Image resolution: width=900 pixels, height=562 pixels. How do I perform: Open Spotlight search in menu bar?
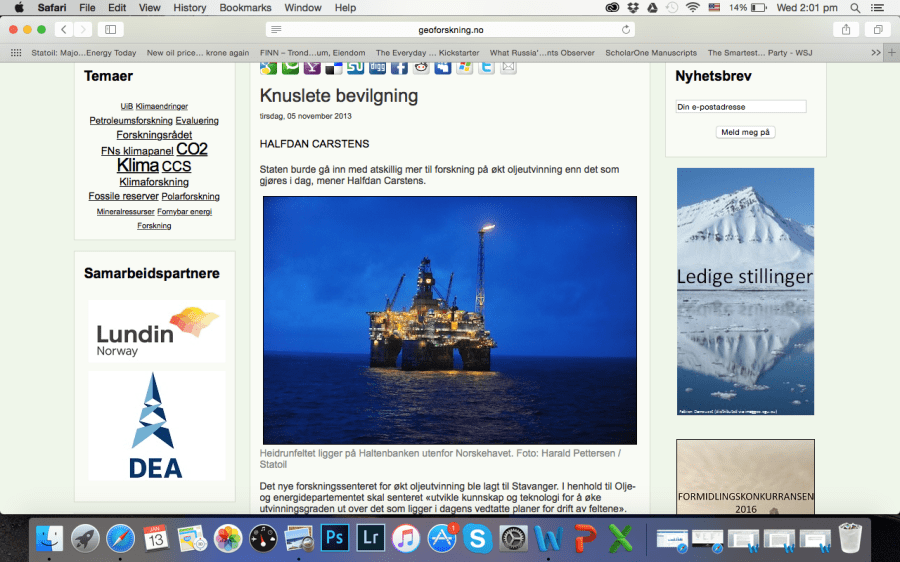click(855, 8)
